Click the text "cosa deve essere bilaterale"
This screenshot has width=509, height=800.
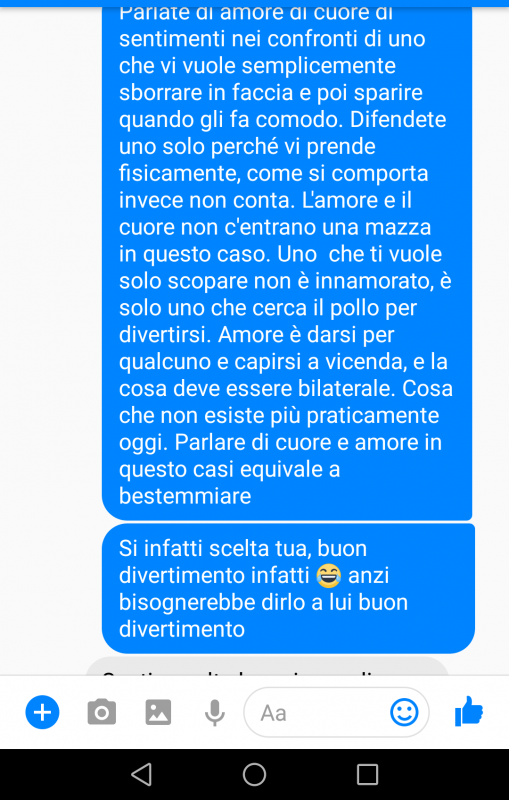[x=257, y=389]
